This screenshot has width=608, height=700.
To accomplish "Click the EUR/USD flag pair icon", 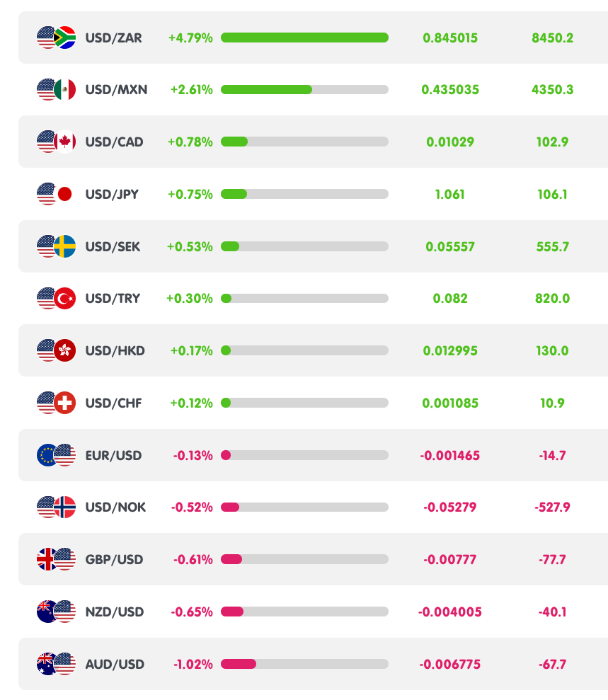I will (56, 455).
